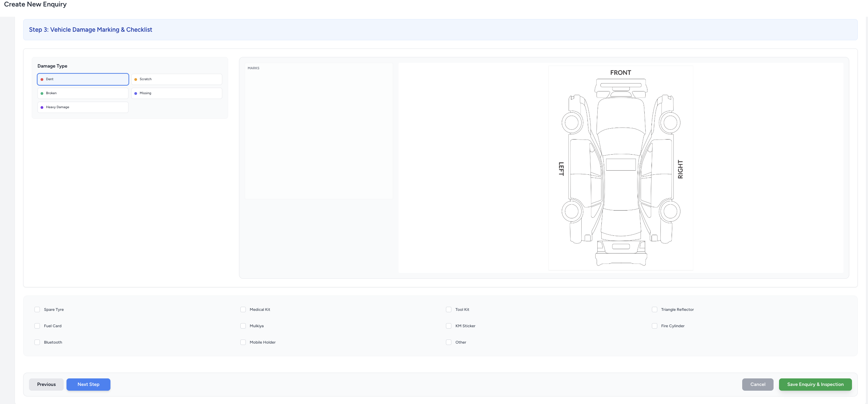868x404 pixels.
Task: Pick the Heavy Damage type
Action: tap(83, 107)
